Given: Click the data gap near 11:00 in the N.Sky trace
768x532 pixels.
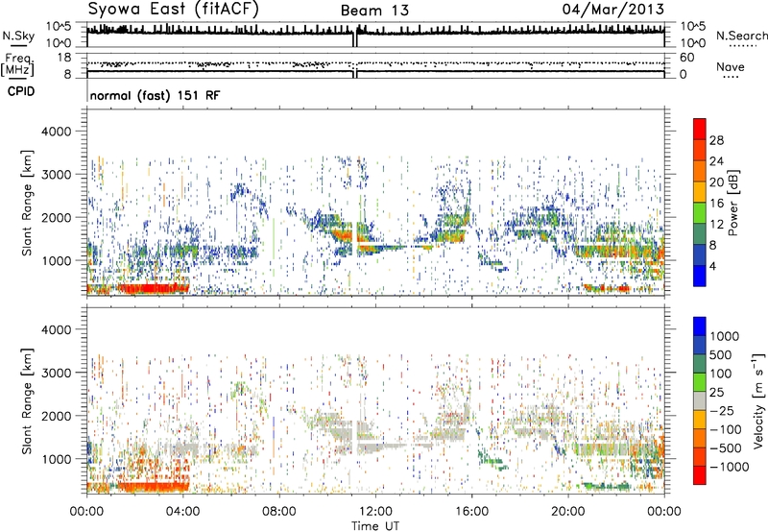Looking at the screenshot, I should [x=355, y=38].
